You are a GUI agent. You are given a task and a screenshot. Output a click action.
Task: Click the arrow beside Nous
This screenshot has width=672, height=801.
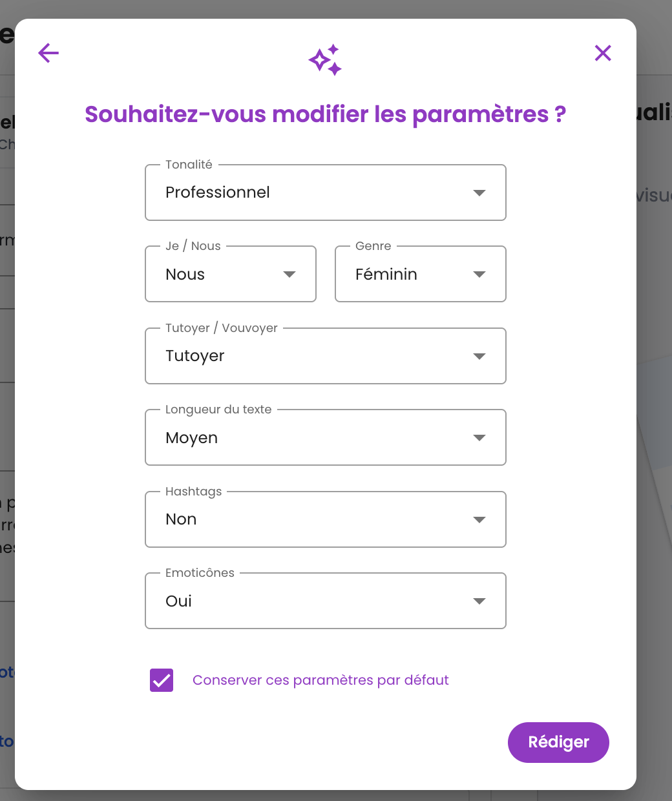289,275
